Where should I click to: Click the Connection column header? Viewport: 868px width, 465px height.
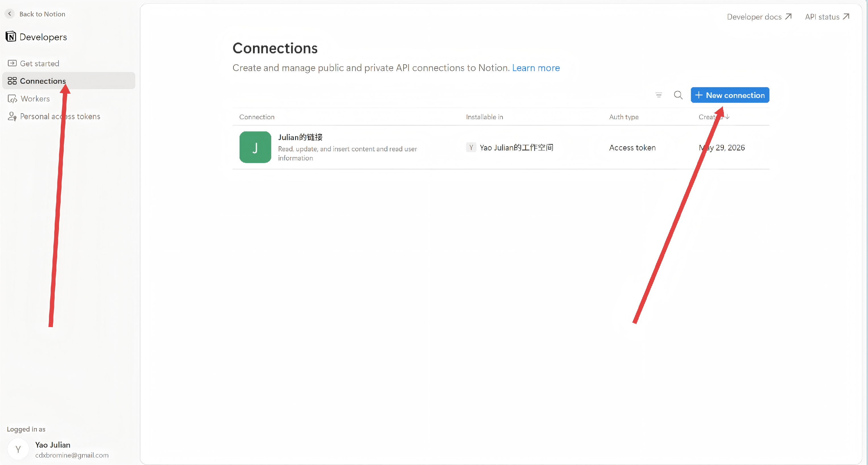click(257, 117)
